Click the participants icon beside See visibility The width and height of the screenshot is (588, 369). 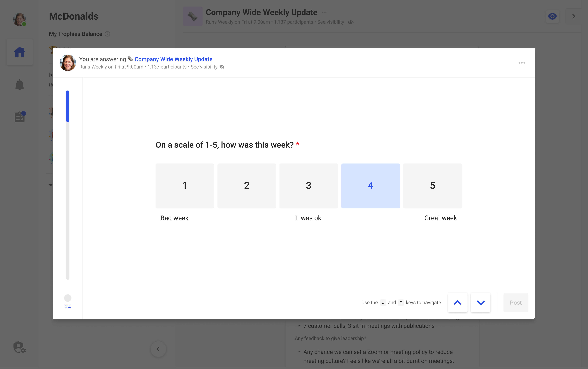(x=351, y=22)
